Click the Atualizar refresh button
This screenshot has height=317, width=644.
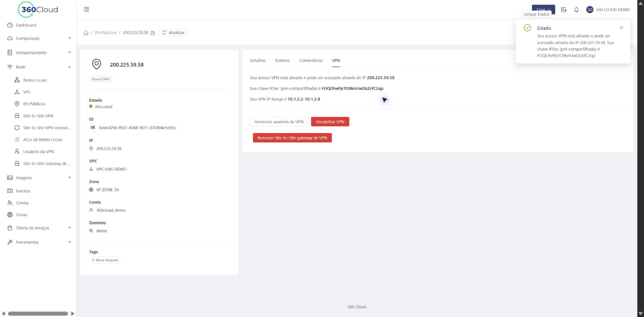(x=173, y=33)
